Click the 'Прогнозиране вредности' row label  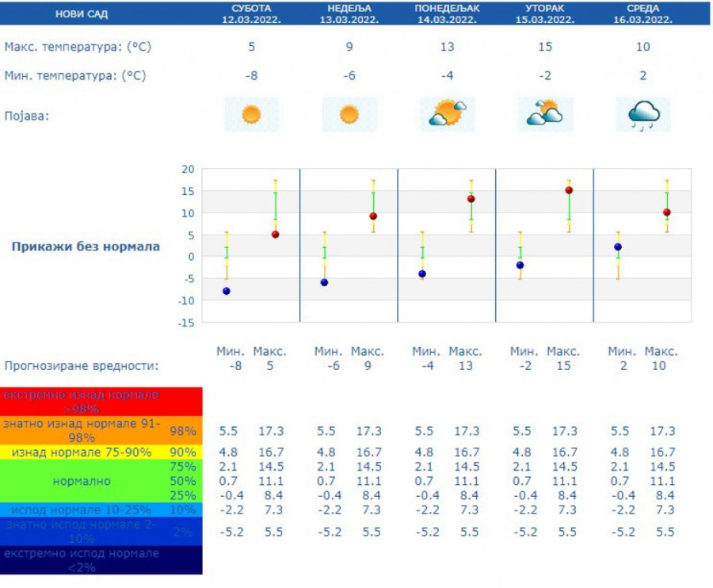[x=81, y=366]
